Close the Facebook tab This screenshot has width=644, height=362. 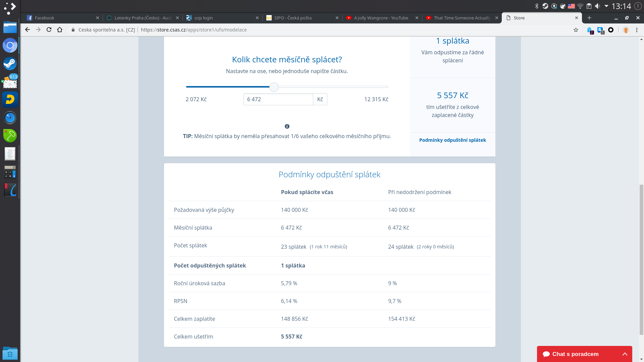98,18
